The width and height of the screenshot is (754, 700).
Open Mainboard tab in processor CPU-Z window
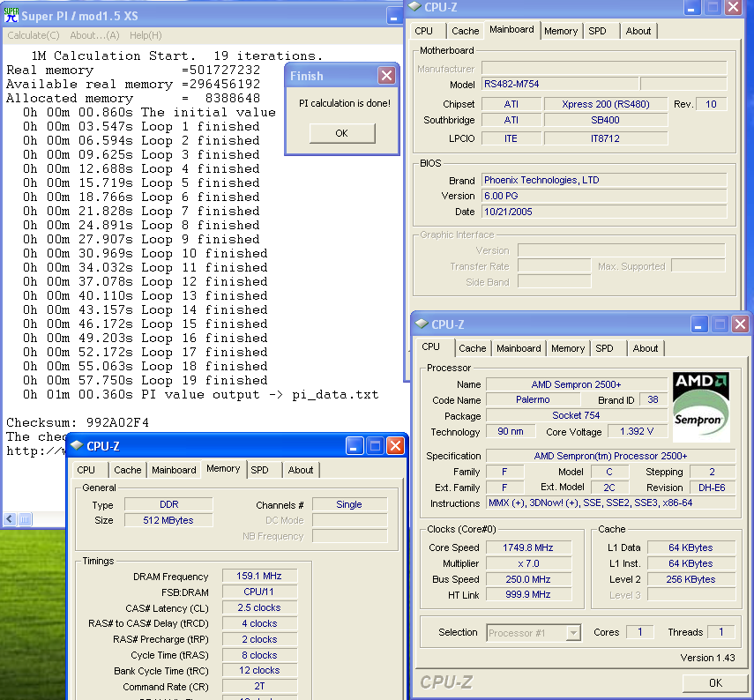coord(519,348)
